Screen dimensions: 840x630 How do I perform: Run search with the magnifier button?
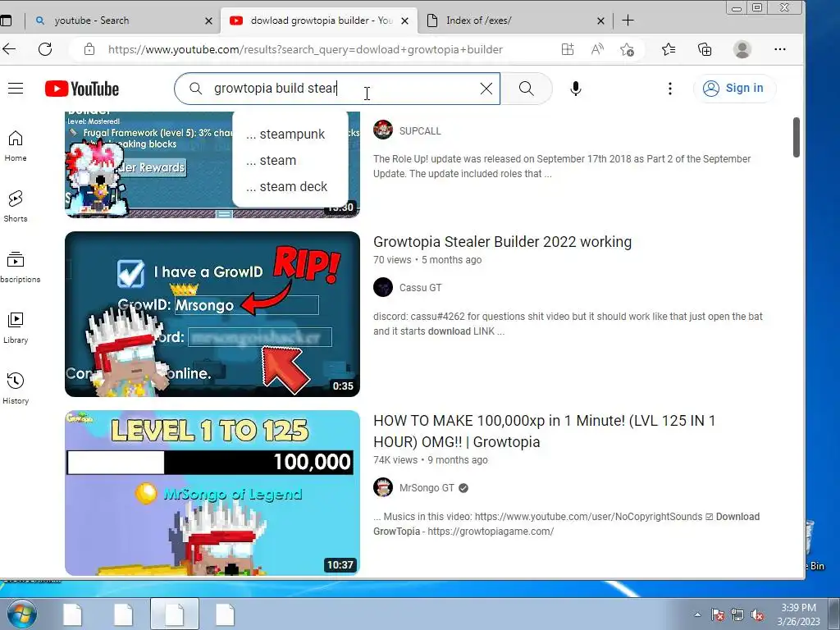point(527,89)
